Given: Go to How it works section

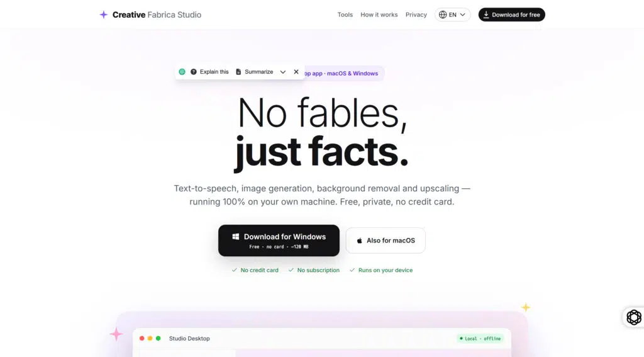Looking at the screenshot, I should click(x=379, y=15).
